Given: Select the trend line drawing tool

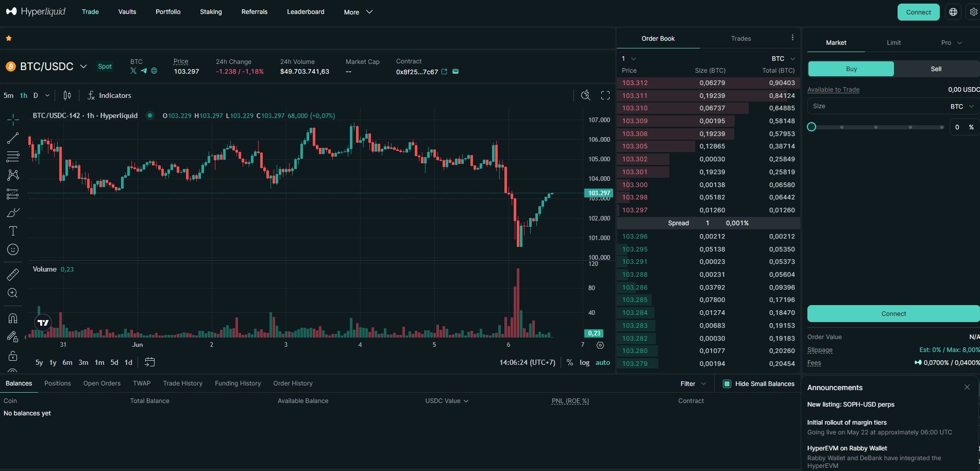Looking at the screenshot, I should (x=13, y=138).
